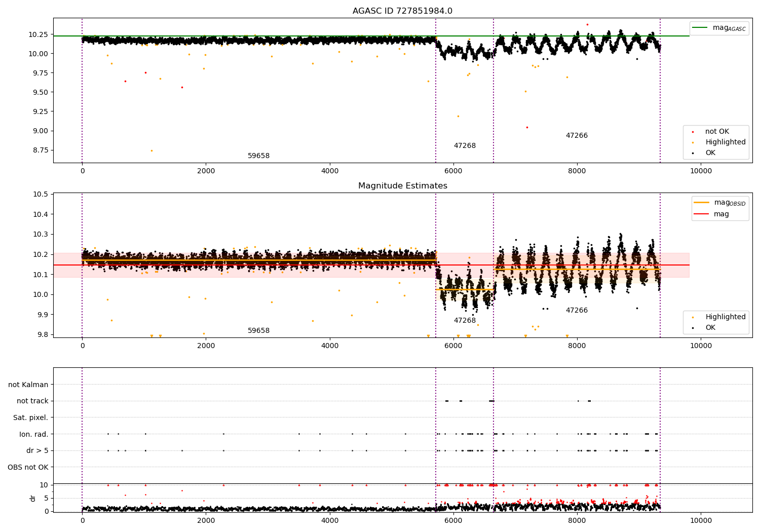The image size is (760, 532).
Task: Click the 10.4 y-axis tick label
Action: pyautogui.click(x=41, y=215)
